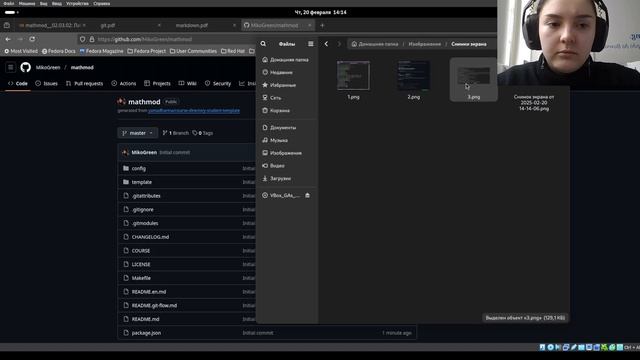Select the 1.png thumbnail
The height and width of the screenshot is (360, 640).
pos(353,76)
